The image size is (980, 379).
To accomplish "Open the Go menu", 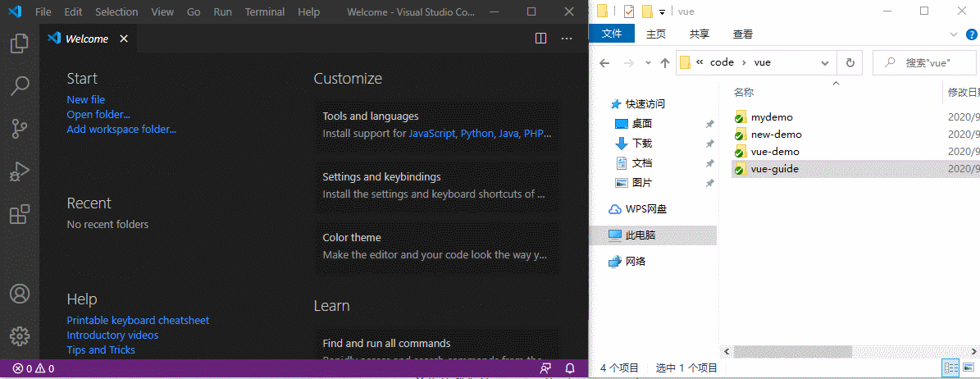I will tap(194, 11).
